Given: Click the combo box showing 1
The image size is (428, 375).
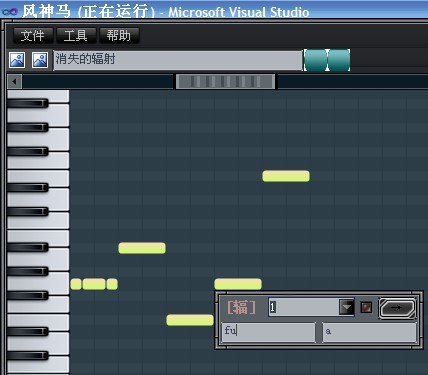Looking at the screenshot, I should pyautogui.click(x=311, y=307).
